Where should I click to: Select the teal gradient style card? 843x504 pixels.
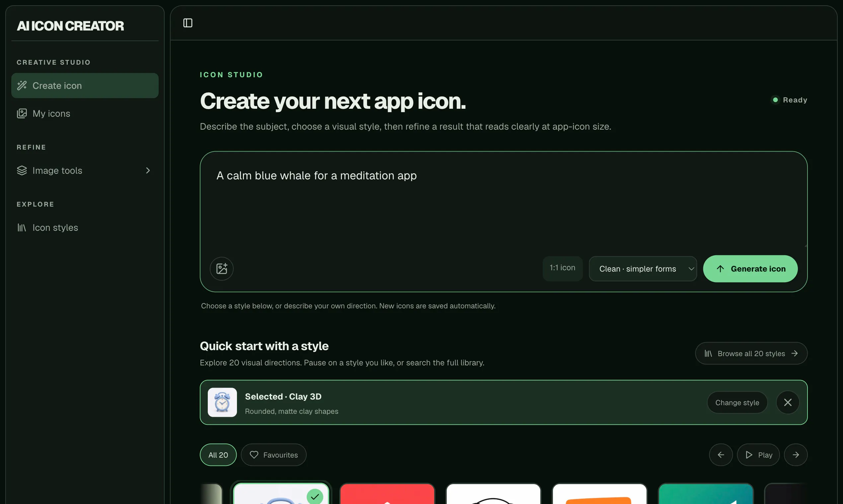[706, 494]
